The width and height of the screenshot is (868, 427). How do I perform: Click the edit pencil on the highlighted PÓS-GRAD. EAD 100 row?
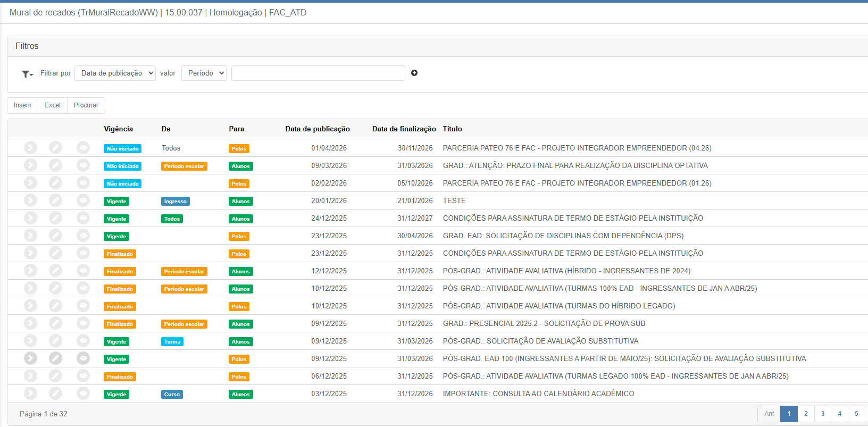point(55,358)
